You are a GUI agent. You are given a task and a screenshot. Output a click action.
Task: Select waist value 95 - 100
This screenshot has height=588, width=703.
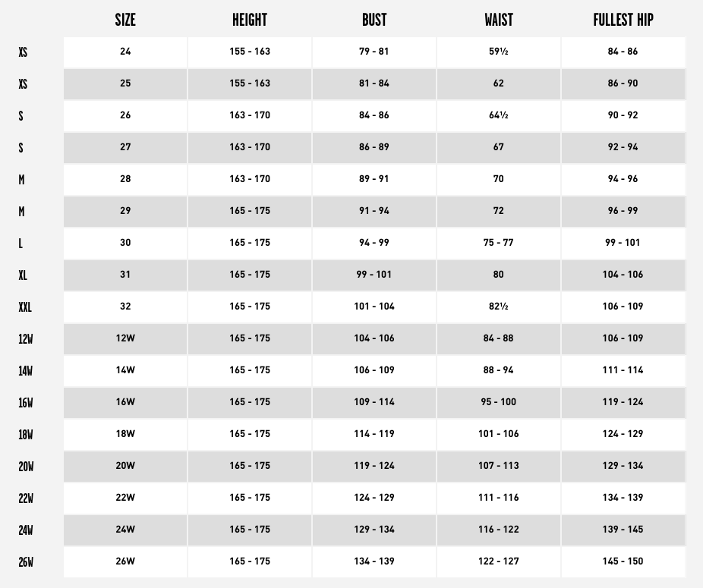click(x=499, y=402)
